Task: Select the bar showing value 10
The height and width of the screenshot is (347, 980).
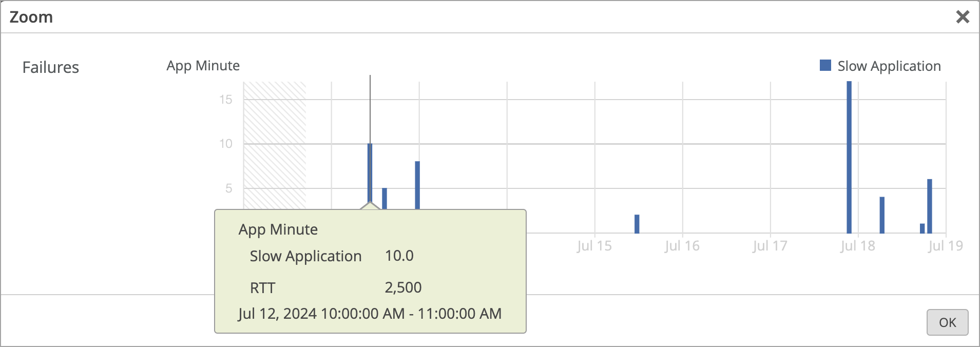Action: 370,175
